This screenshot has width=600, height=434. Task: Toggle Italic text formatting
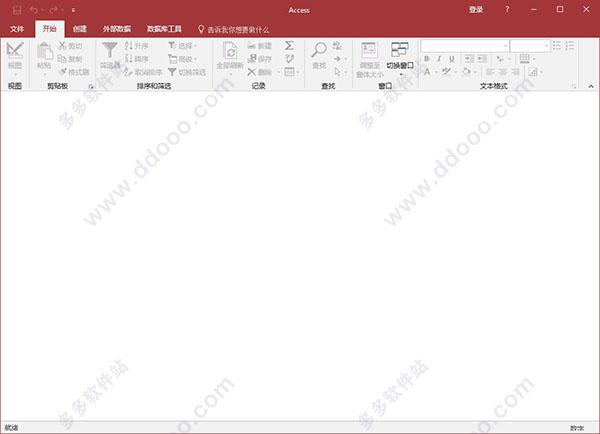(439, 59)
